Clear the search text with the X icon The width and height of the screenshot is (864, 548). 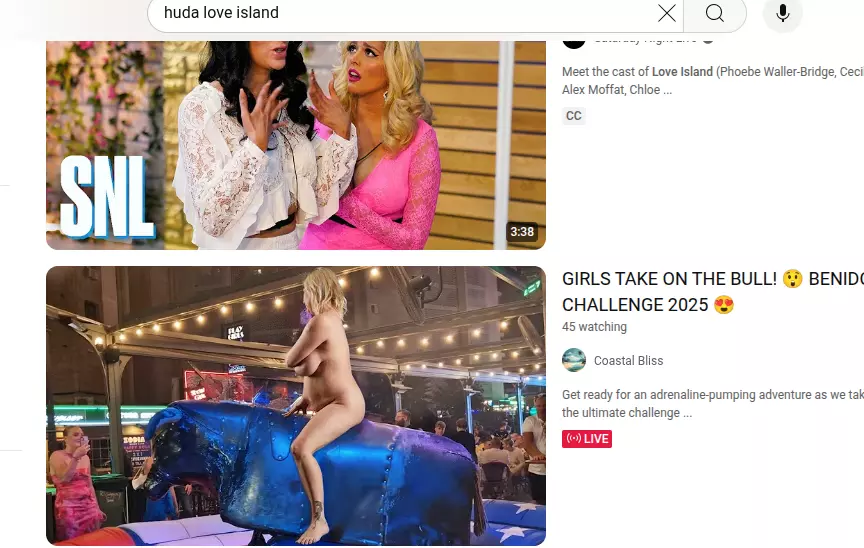tap(667, 13)
